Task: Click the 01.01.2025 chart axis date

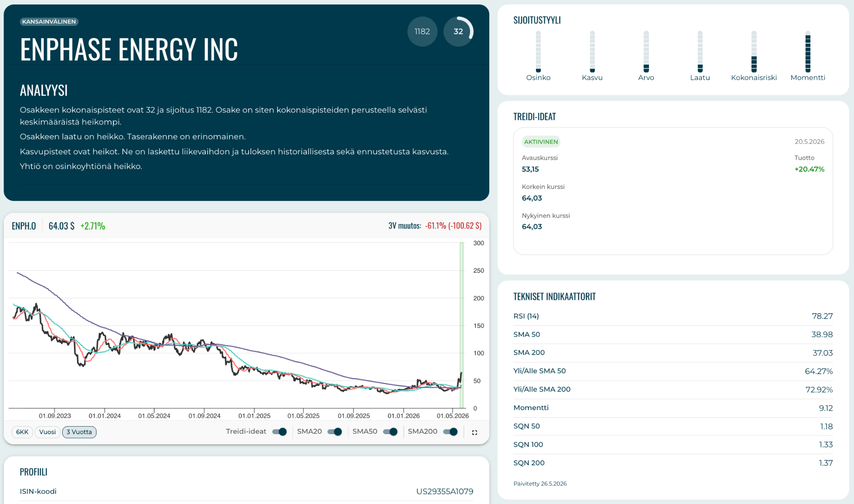Action: (254, 416)
